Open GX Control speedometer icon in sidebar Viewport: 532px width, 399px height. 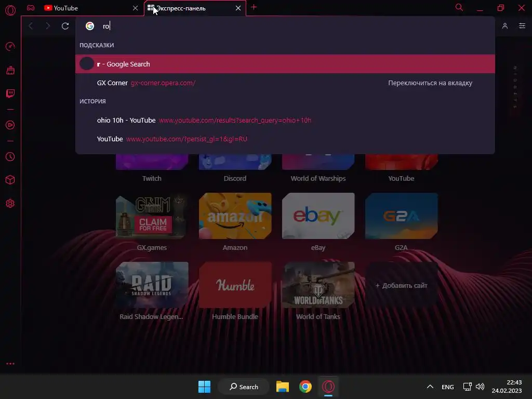pyautogui.click(x=10, y=46)
